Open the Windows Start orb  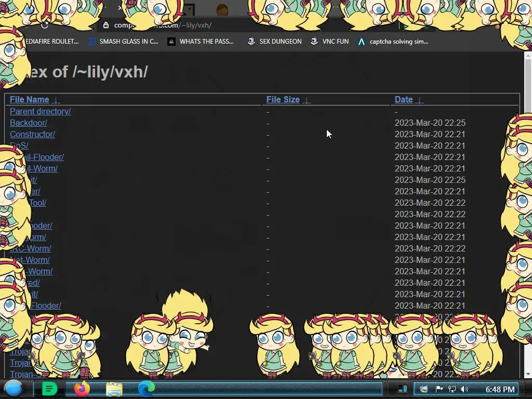(x=14, y=389)
